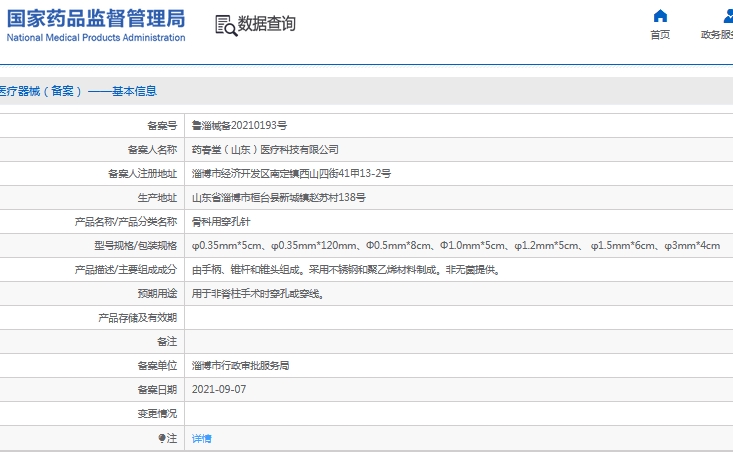This screenshot has width=733, height=460.
Task: Click the home icon labeled 首页
Action: click(660, 16)
